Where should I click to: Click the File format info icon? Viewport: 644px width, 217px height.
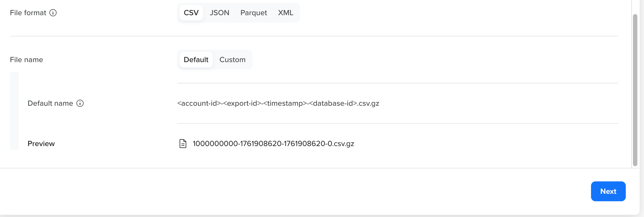[54, 13]
